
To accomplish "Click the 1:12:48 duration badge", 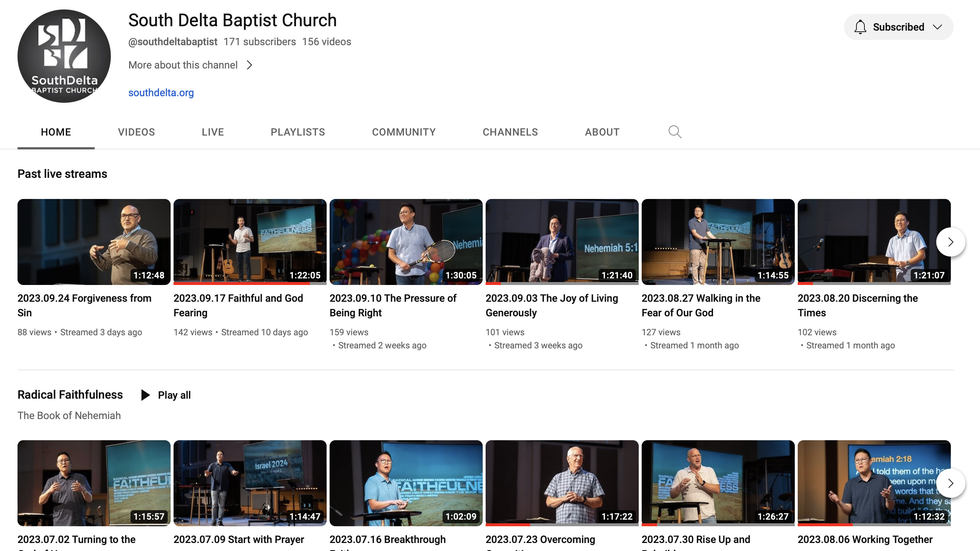I will 149,275.
